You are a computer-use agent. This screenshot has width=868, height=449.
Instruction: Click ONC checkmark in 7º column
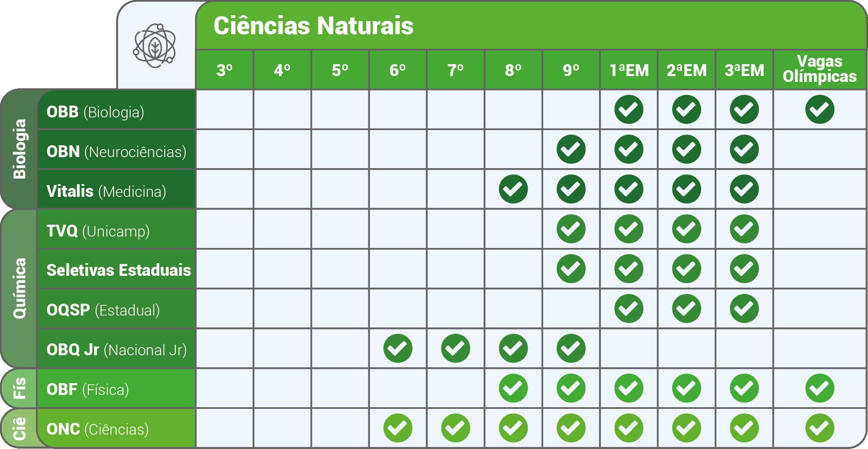(x=456, y=428)
